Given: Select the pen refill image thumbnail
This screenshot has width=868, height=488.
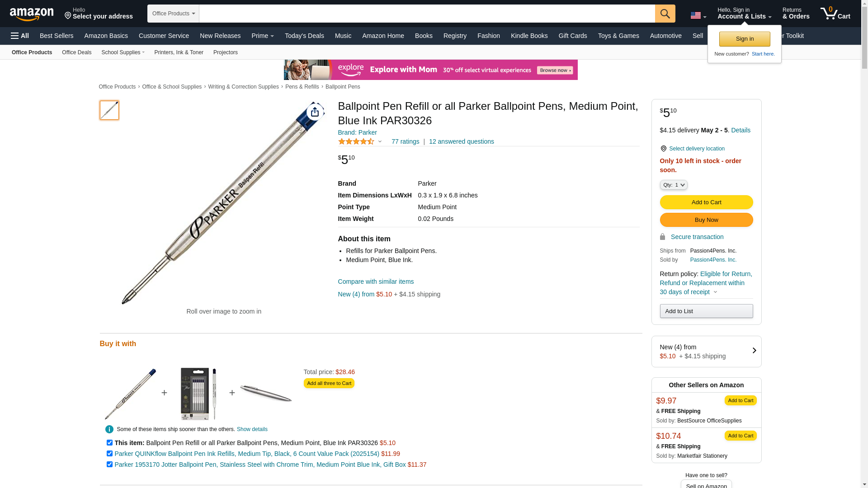Looking at the screenshot, I should coord(109,110).
